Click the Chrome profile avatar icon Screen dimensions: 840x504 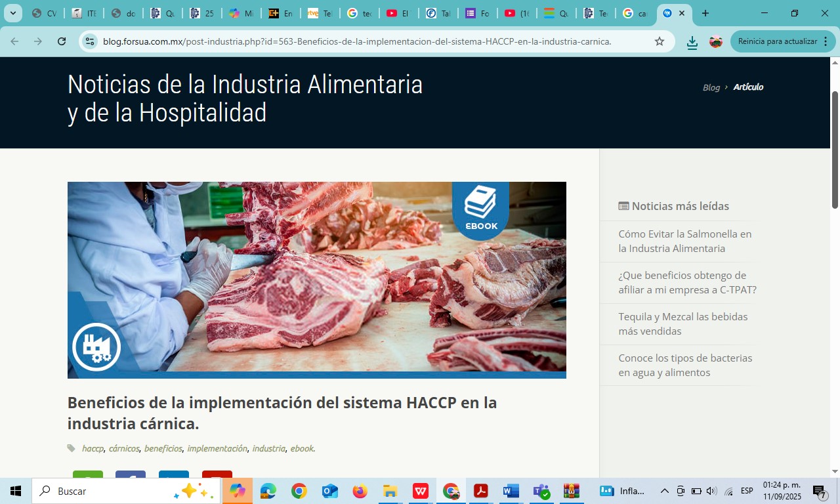tap(716, 41)
